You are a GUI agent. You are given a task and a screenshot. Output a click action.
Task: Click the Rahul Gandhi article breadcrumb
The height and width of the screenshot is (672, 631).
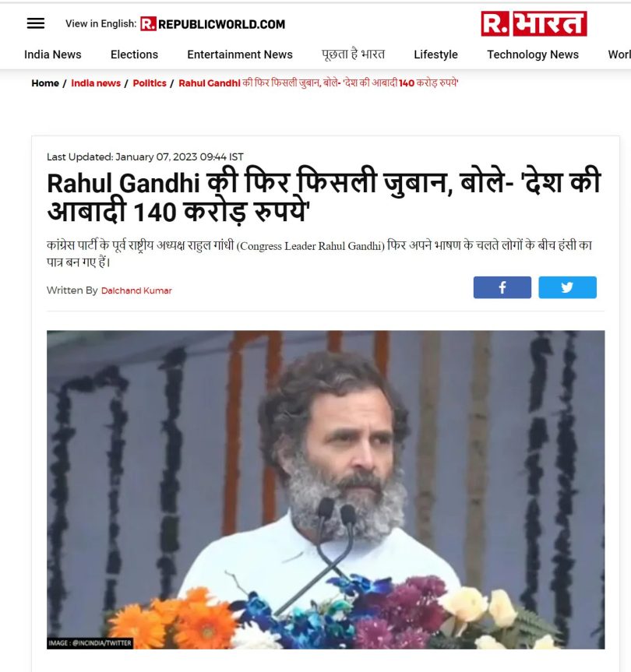coord(318,83)
